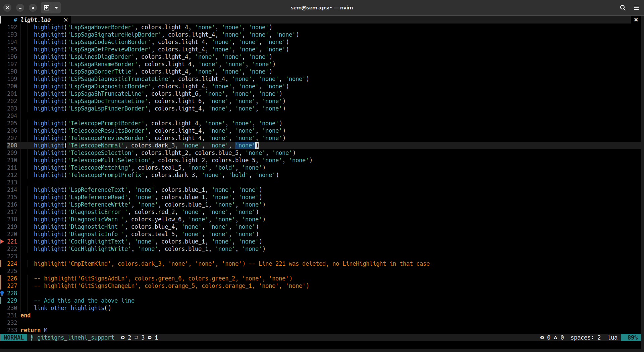This screenshot has height=352, width=644.
Task: Open the terminal hamburger menu
Action: tap(636, 7)
